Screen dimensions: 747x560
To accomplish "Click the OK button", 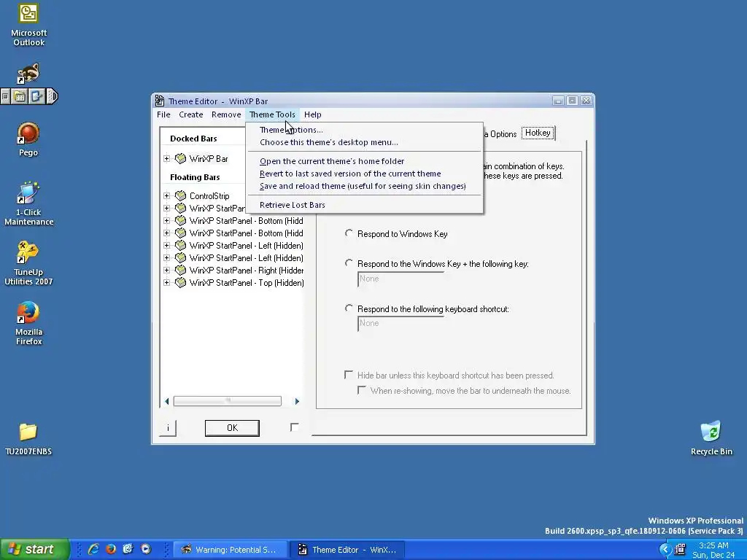I will click(x=232, y=427).
